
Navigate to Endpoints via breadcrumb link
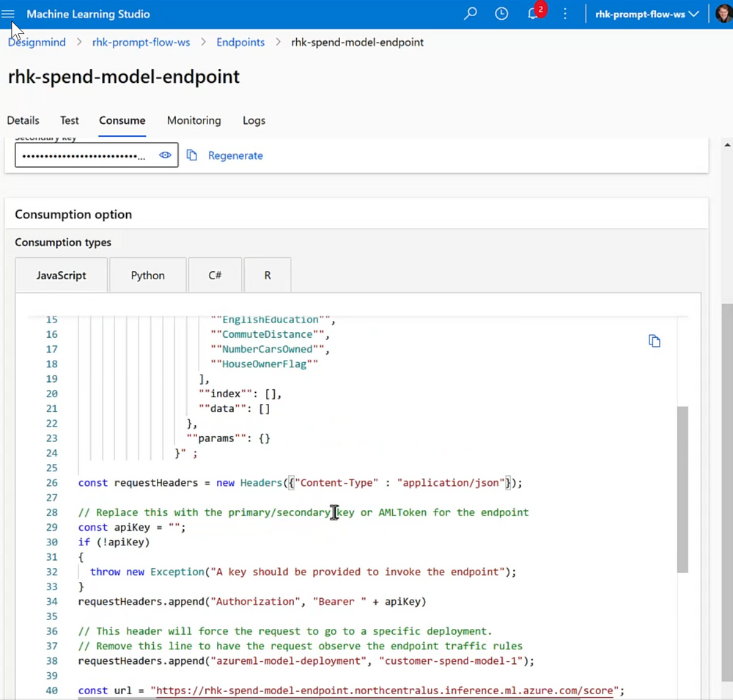point(240,42)
